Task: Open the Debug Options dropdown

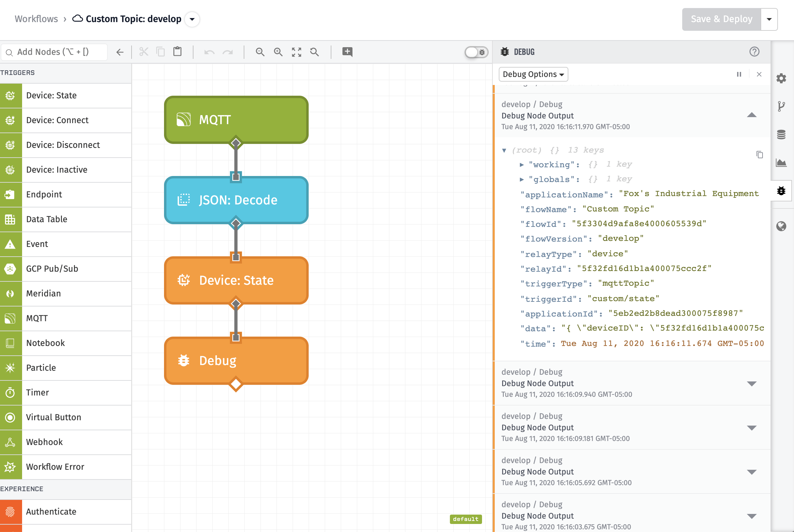Action: pos(533,74)
